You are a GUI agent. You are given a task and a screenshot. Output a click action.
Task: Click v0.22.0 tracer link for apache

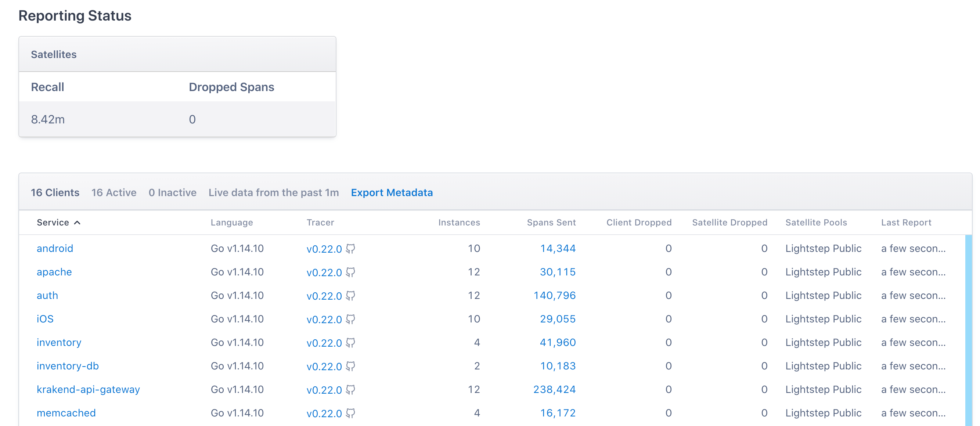pos(324,272)
